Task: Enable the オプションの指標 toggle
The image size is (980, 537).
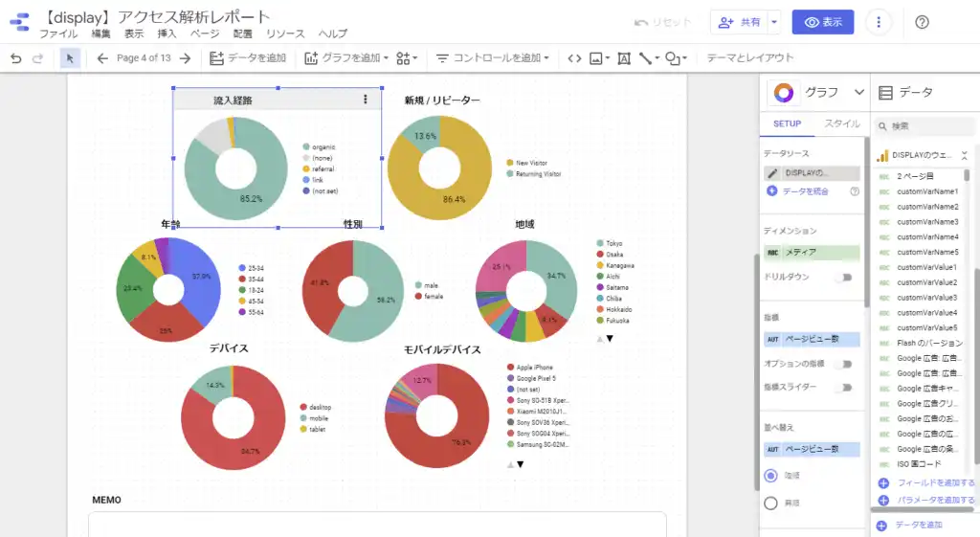Action: pyautogui.click(x=844, y=364)
